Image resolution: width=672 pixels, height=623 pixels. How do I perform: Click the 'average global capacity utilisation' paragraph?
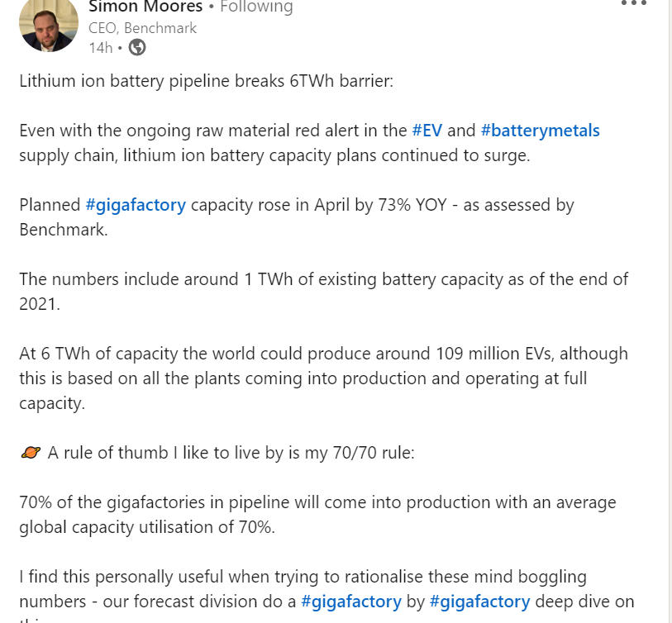(317, 515)
